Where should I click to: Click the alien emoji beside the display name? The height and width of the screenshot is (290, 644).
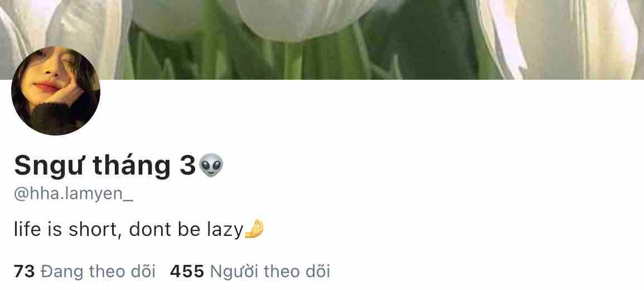[x=211, y=165]
